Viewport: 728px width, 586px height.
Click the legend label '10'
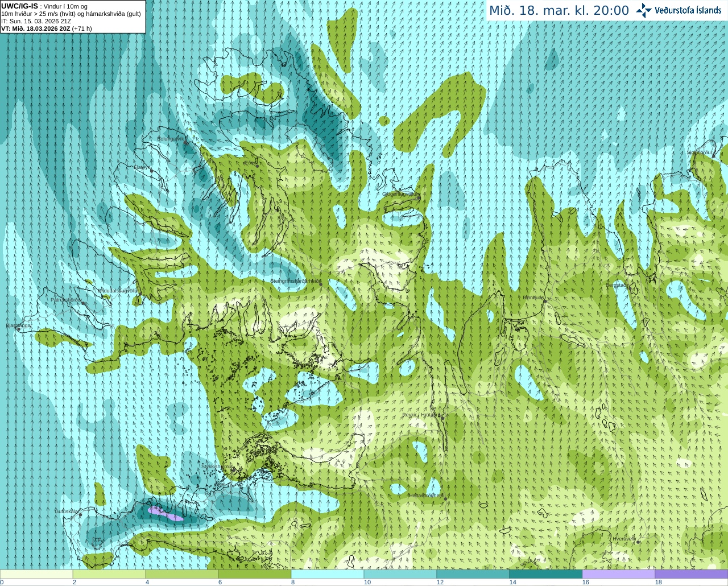[x=367, y=582]
